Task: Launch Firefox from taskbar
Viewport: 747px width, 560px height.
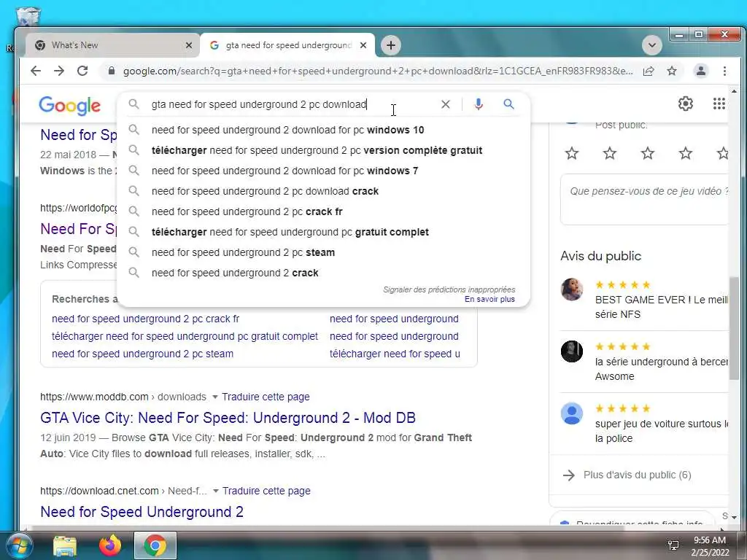Action: (110, 545)
